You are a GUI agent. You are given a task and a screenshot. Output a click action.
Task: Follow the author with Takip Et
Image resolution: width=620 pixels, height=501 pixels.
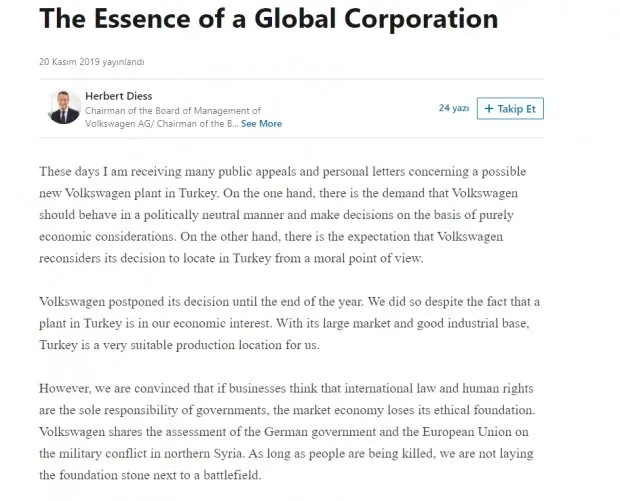point(510,108)
